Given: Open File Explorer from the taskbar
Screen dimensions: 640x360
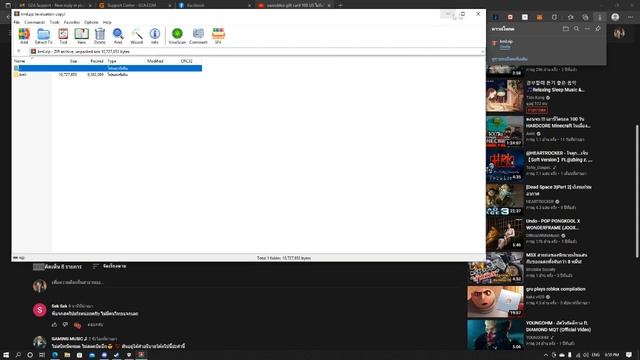Looking at the screenshot, I should point(67,355).
